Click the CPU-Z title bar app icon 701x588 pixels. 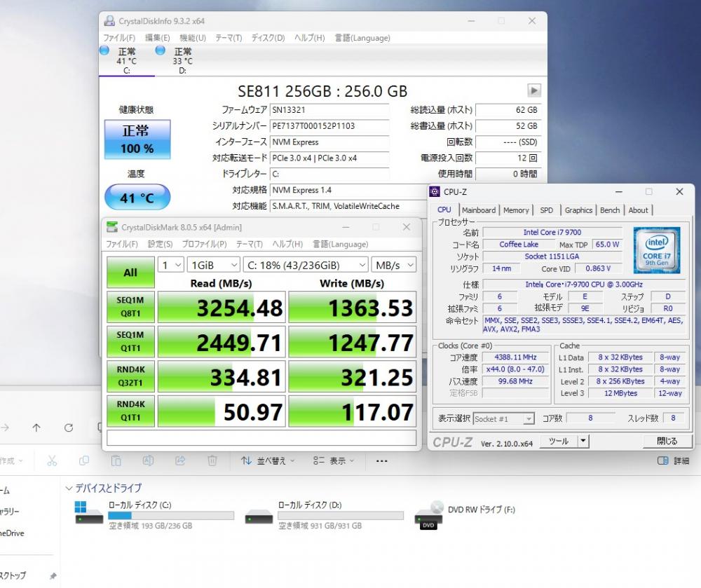(x=434, y=192)
